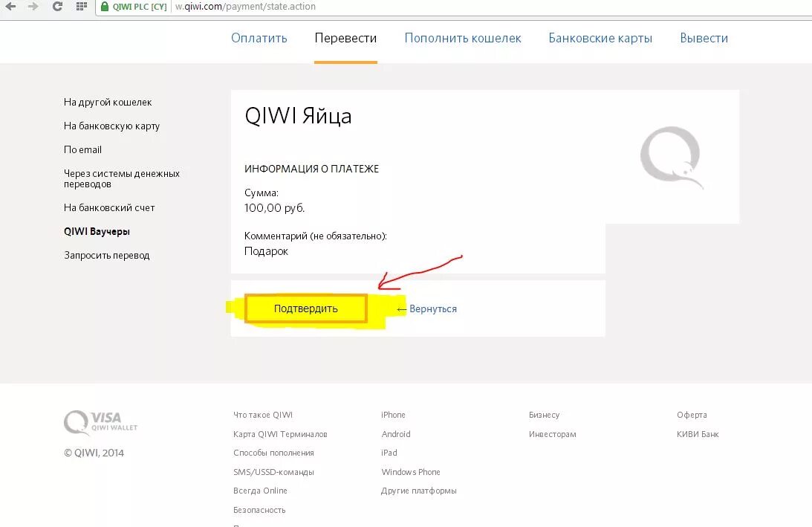This screenshot has height=527, width=812.
Task: Switch to the Вывести tab
Action: tap(704, 39)
